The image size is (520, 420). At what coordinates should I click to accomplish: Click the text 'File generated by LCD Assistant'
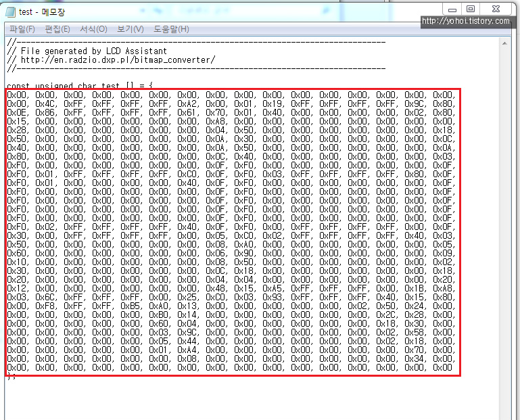click(x=93, y=51)
